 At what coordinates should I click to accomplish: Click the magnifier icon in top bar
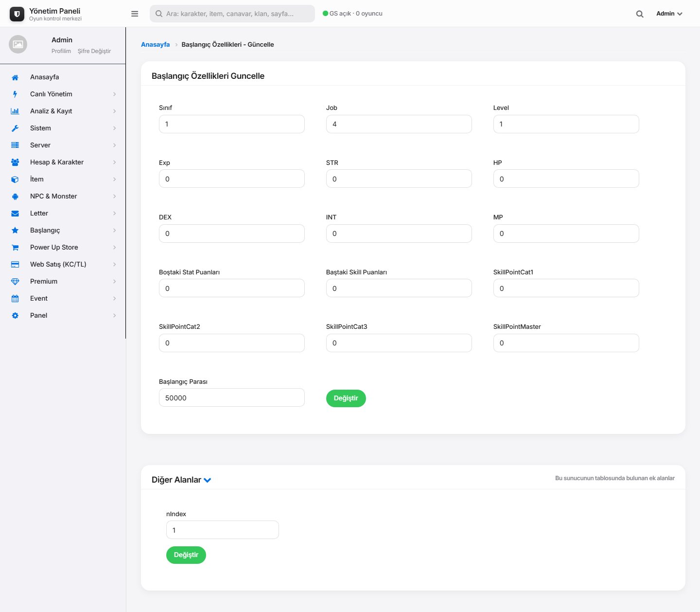tap(640, 14)
